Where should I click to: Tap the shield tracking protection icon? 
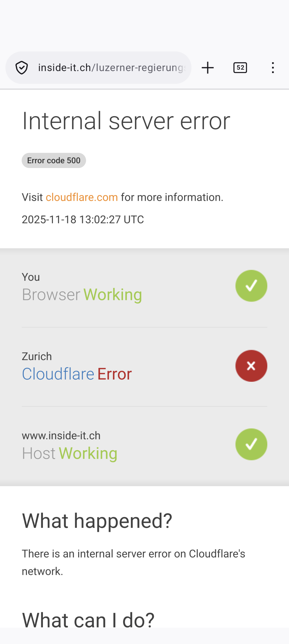click(22, 68)
